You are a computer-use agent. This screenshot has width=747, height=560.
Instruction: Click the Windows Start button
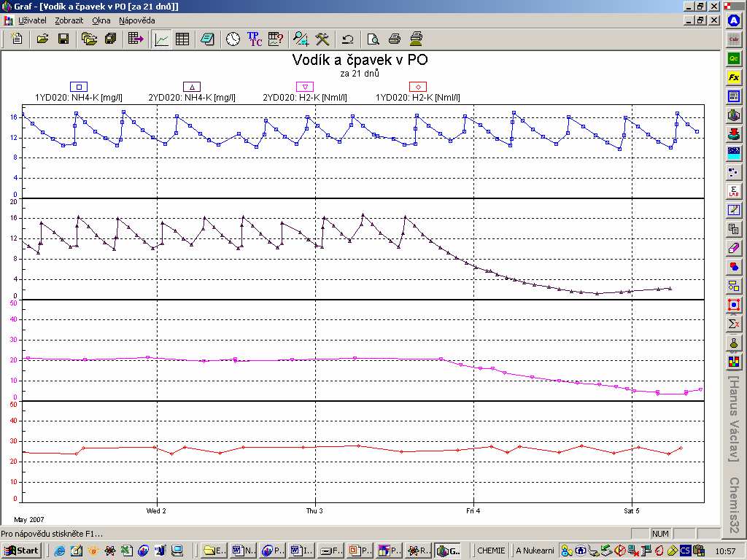[x=21, y=551]
